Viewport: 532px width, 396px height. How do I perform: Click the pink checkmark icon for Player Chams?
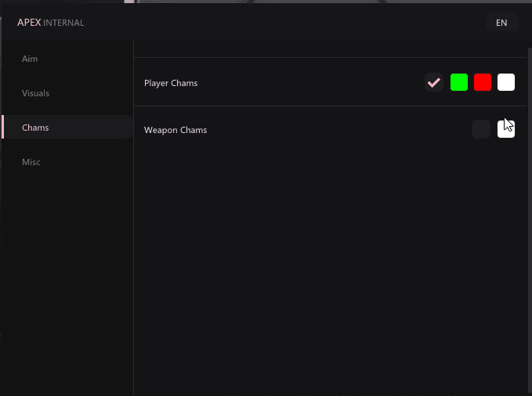pos(434,82)
